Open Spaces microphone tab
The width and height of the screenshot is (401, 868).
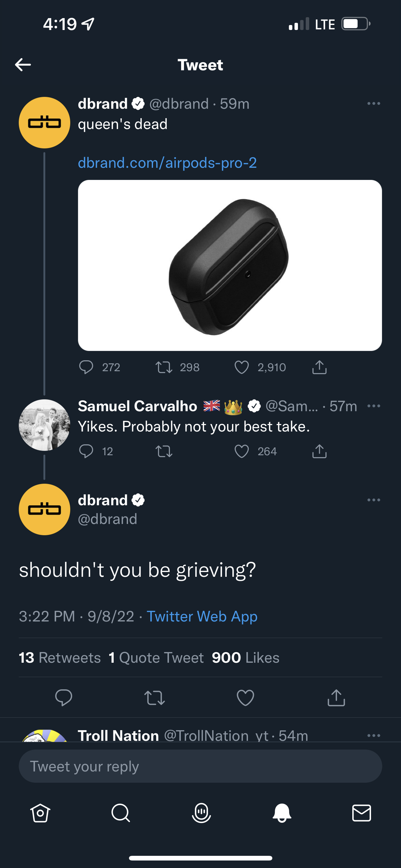[201, 813]
